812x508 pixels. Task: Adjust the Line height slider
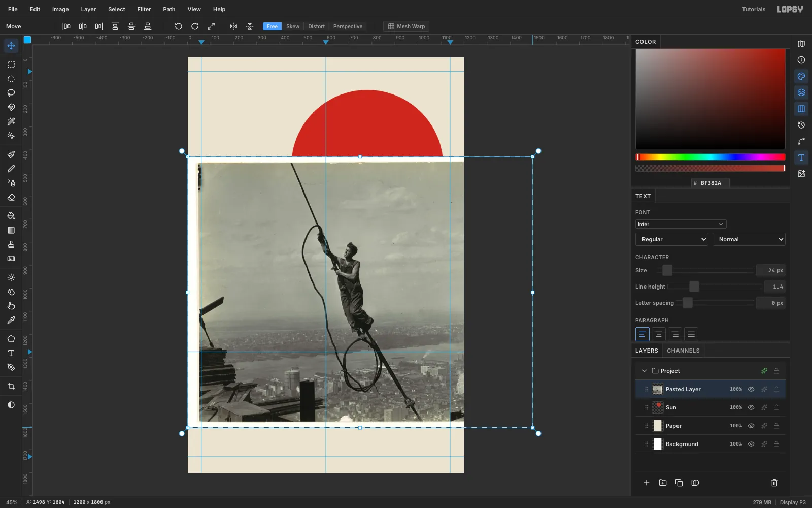tap(715, 287)
